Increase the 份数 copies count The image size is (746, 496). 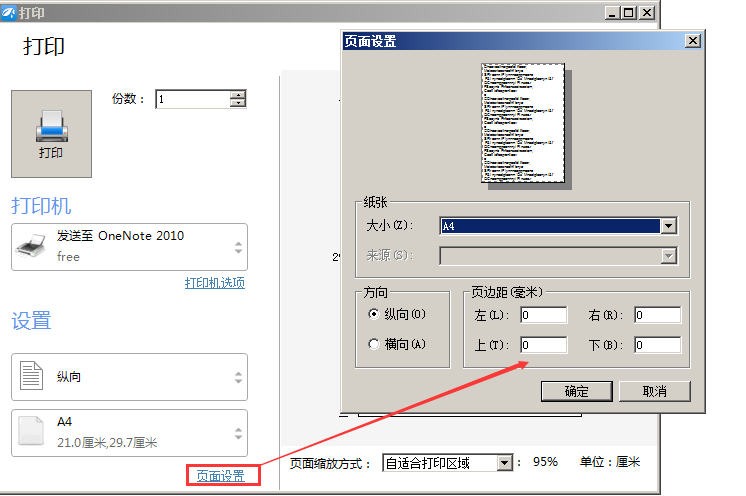point(238,95)
